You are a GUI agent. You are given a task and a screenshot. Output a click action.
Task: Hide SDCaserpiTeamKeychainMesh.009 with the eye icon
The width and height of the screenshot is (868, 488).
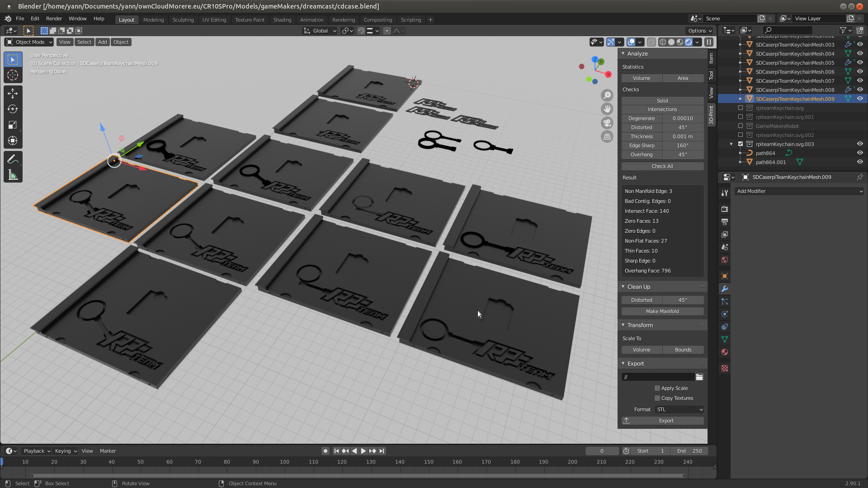(x=860, y=99)
